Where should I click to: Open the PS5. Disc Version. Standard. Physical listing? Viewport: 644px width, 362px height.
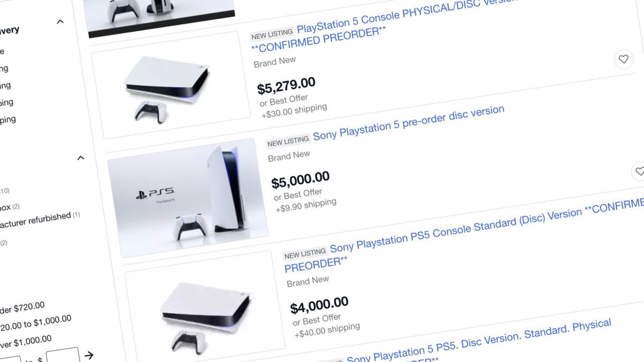tap(479, 342)
